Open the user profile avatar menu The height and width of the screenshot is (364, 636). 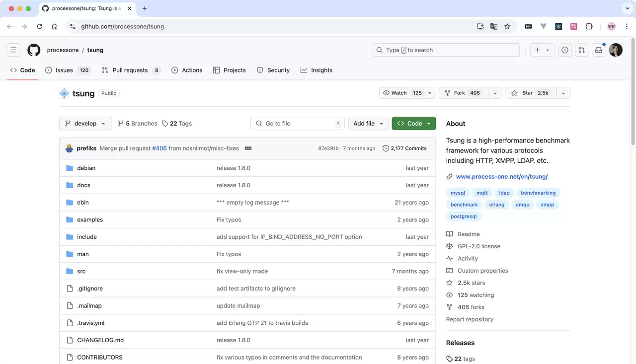tap(616, 50)
